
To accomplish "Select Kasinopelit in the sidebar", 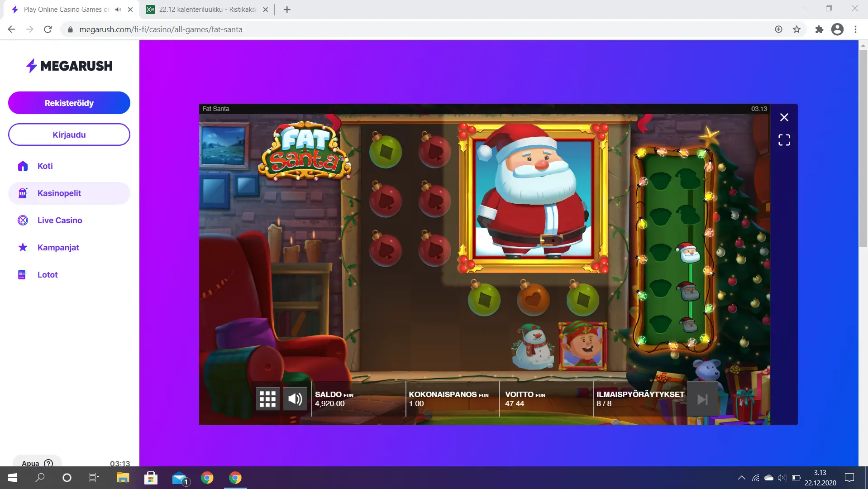I will pos(59,193).
